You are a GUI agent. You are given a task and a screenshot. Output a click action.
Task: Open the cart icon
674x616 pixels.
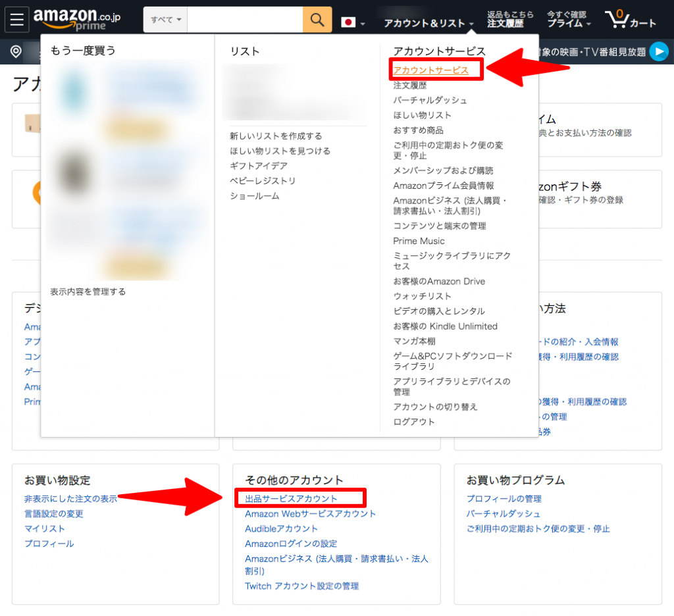[x=631, y=20]
